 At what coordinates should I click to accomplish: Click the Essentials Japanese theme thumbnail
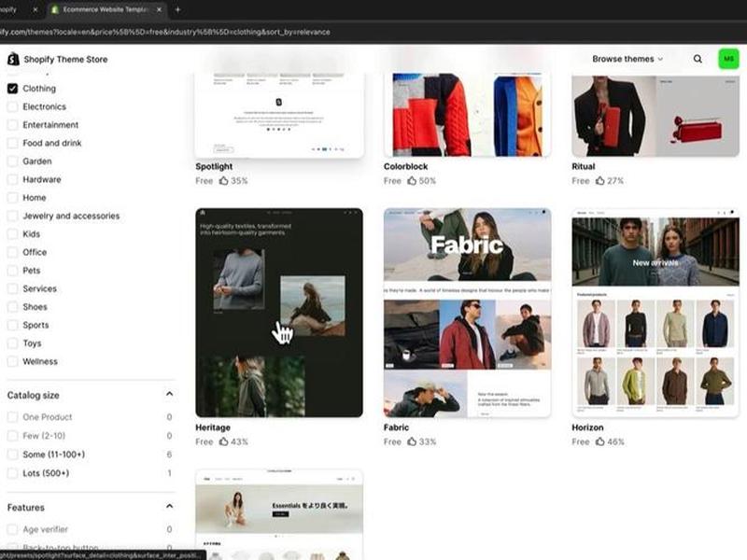coord(279,514)
